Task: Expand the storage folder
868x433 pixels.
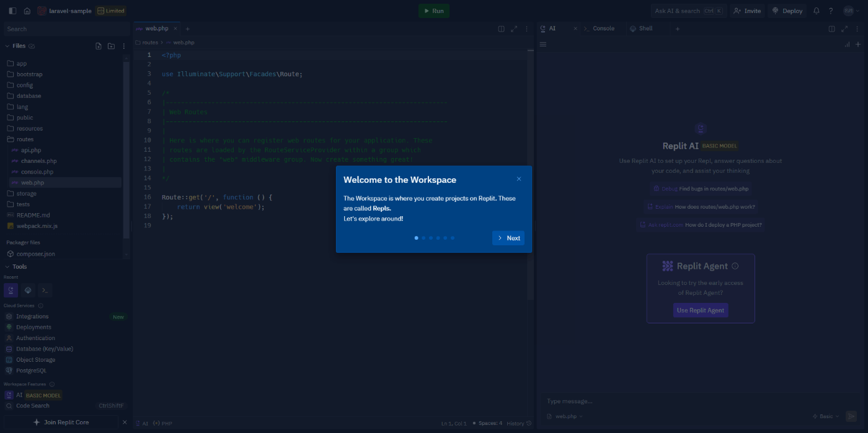Action: [63, 193]
